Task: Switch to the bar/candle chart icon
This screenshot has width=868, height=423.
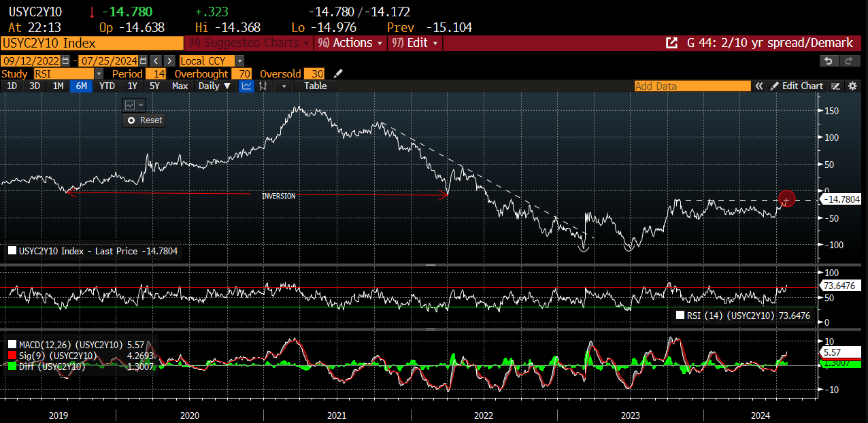Action: click(263, 86)
